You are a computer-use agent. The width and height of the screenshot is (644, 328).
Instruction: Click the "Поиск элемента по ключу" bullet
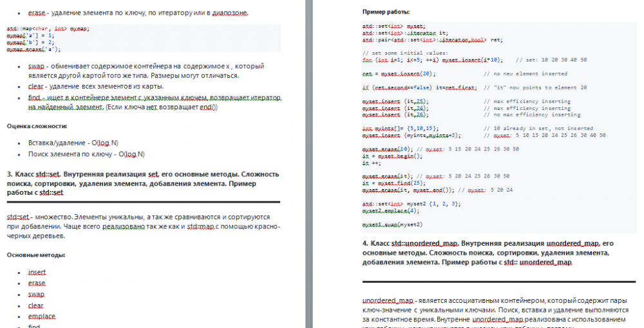click(x=87, y=154)
